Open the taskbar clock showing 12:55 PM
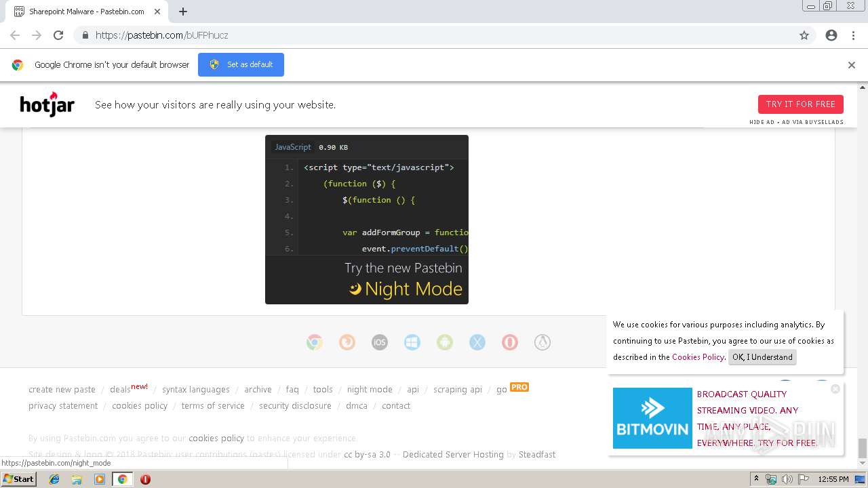The height and width of the screenshot is (488, 868). 833,479
